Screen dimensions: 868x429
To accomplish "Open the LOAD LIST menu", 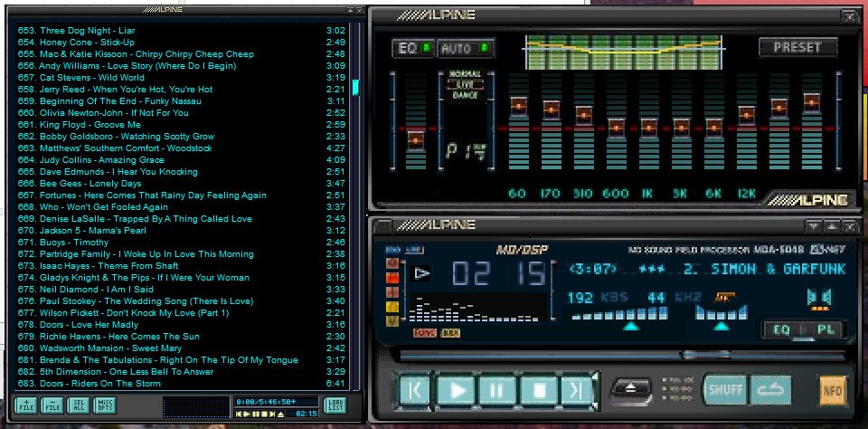I will click(335, 405).
